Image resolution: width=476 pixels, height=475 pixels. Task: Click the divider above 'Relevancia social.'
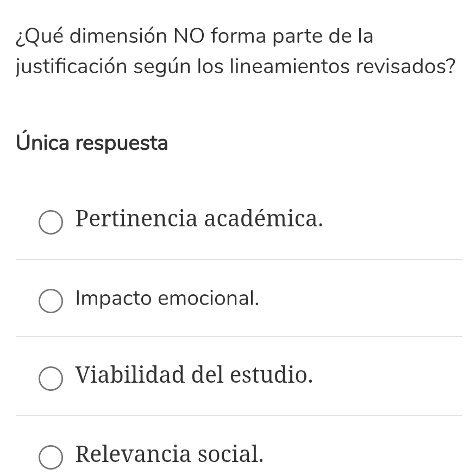pyautogui.click(x=238, y=416)
